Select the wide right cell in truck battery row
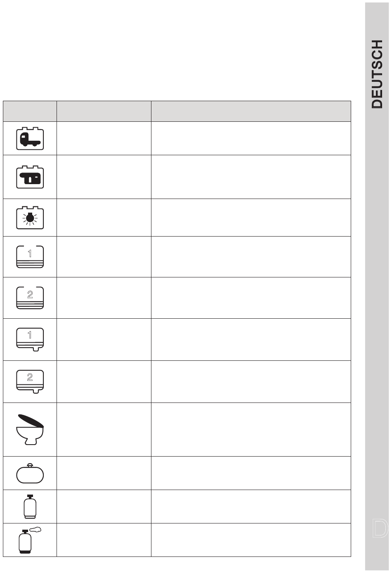Viewport: 392px width, 573px height. (x=251, y=138)
